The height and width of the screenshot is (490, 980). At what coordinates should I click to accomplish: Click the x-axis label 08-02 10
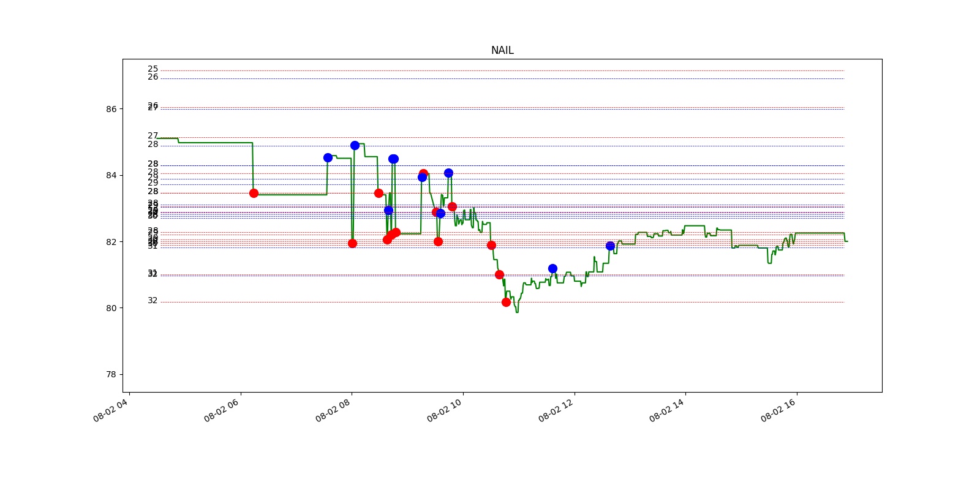coord(445,410)
